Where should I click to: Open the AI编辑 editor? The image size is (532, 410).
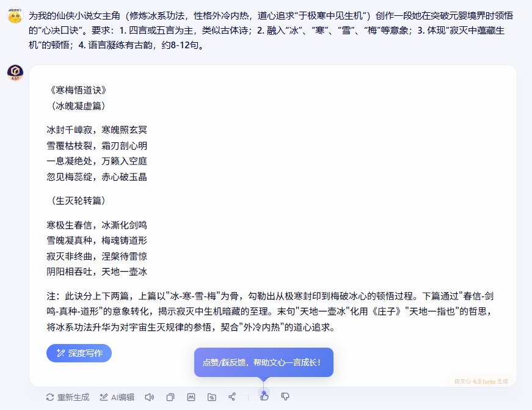click(117, 397)
